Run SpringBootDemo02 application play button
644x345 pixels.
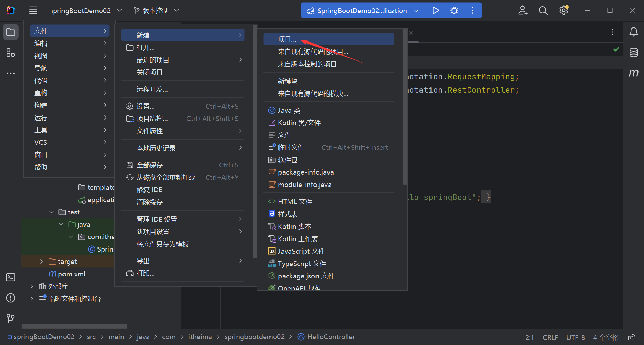pyautogui.click(x=436, y=10)
